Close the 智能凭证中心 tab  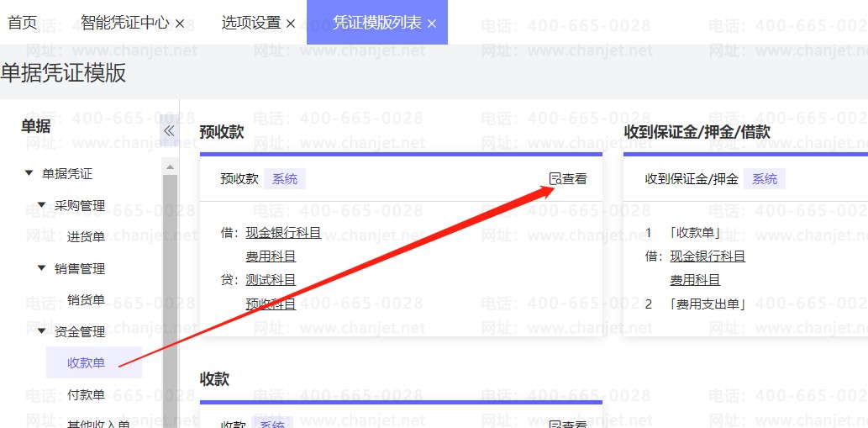[x=180, y=24]
